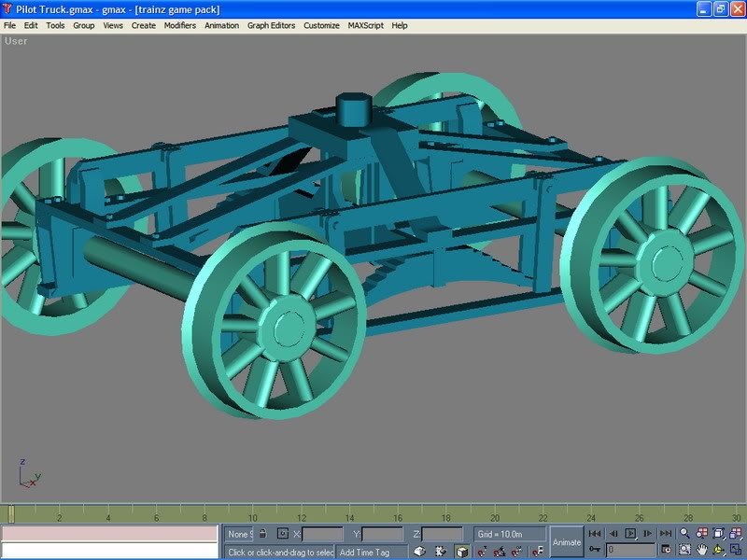Step back to the previous frame
This screenshot has width=747, height=560.
point(613,533)
